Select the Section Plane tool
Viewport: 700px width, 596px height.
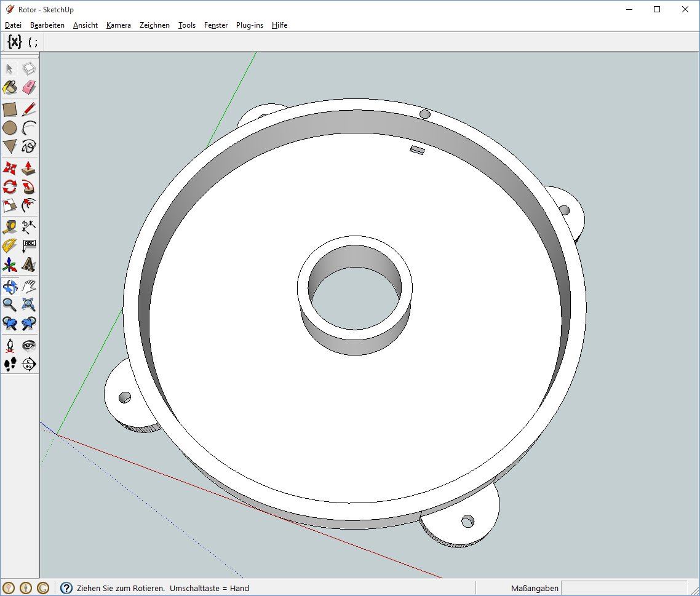pos(29,364)
